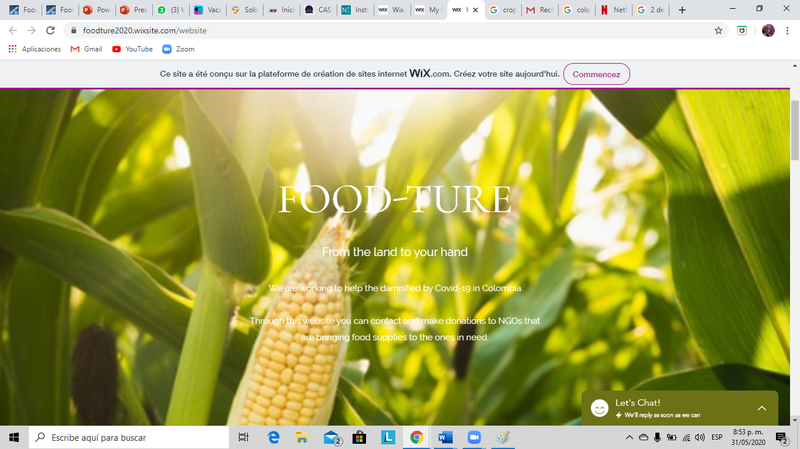Go back using the browser back arrow

coord(13,31)
